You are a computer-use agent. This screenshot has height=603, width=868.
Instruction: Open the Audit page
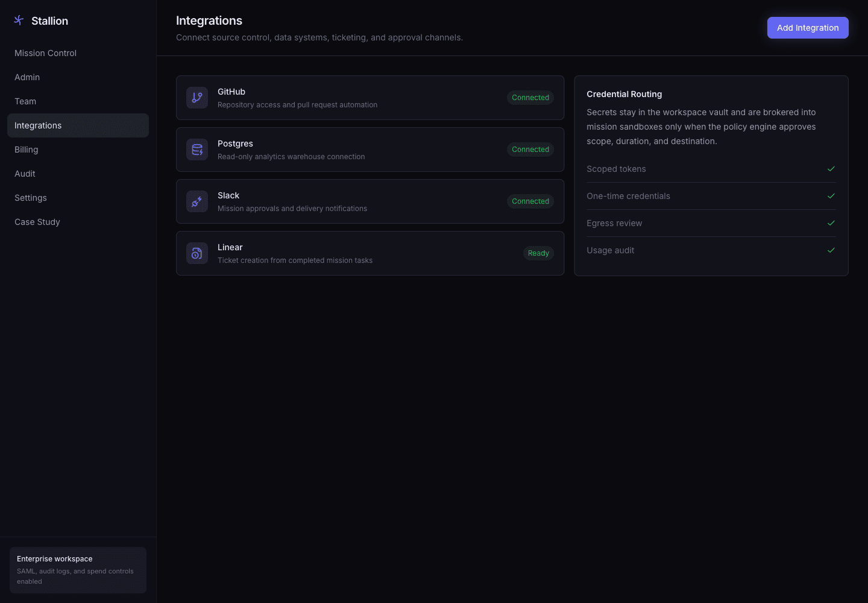click(x=78, y=174)
